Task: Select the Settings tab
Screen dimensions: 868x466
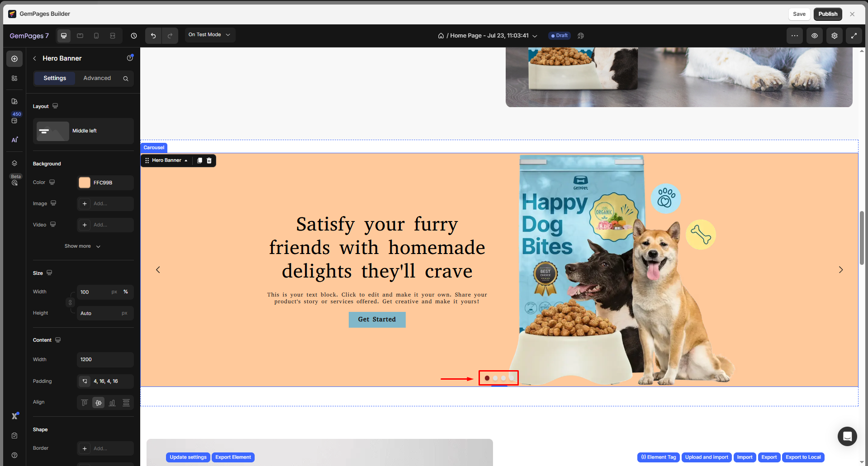Action: [55, 78]
